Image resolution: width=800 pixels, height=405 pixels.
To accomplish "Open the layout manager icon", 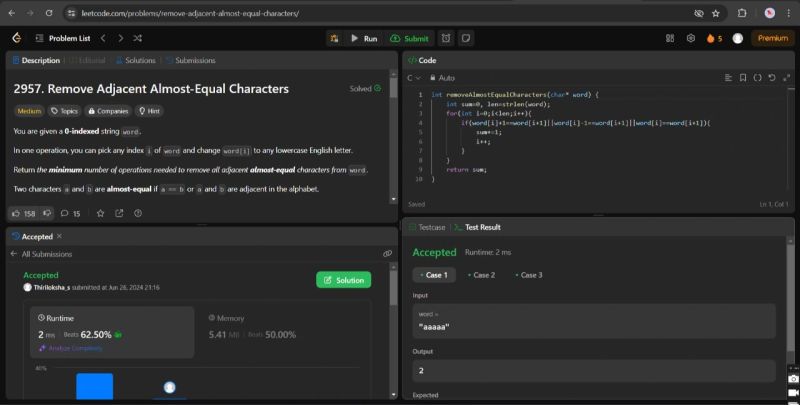I will 670,38.
